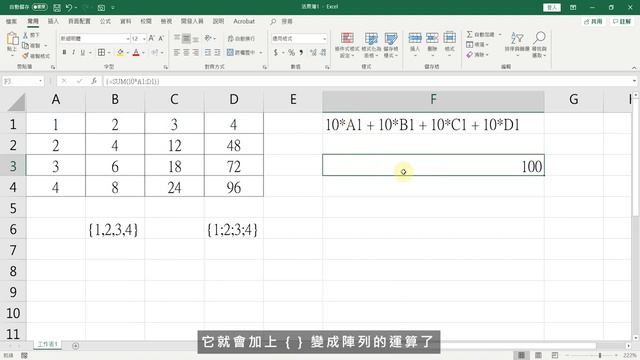Toggle Bold formatting
Image resolution: width=640 pixels, height=360 pixels.
click(64, 52)
